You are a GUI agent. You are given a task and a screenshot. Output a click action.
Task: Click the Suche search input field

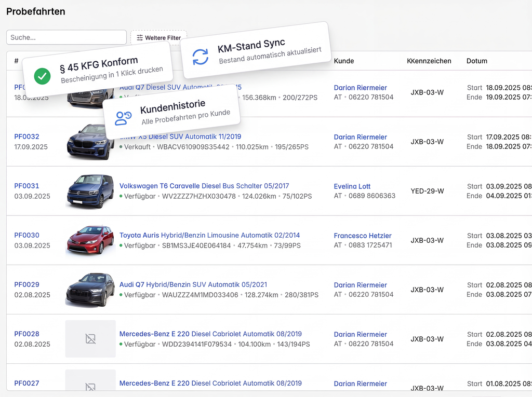click(x=66, y=37)
